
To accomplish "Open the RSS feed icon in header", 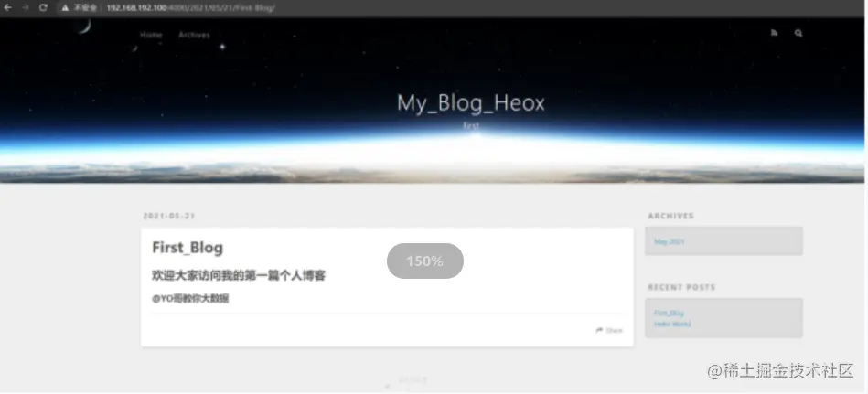I will (x=775, y=33).
